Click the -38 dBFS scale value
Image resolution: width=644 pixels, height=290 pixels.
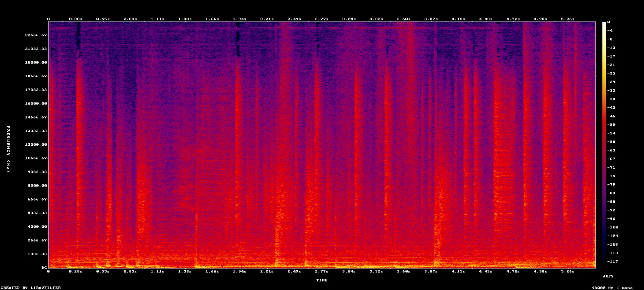(611, 99)
